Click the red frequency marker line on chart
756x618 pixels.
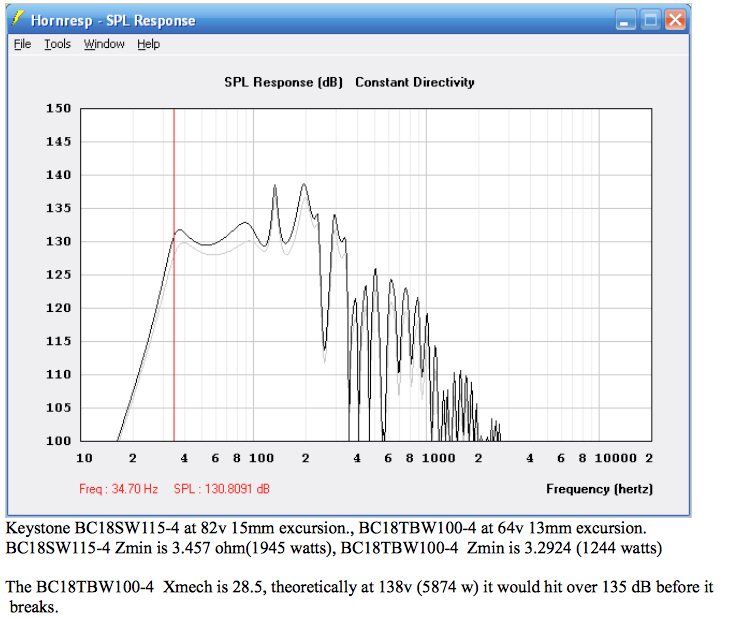[x=174, y=275]
